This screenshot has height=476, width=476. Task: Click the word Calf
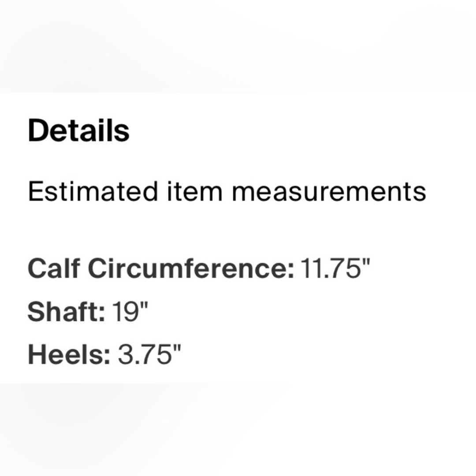pos(54,268)
